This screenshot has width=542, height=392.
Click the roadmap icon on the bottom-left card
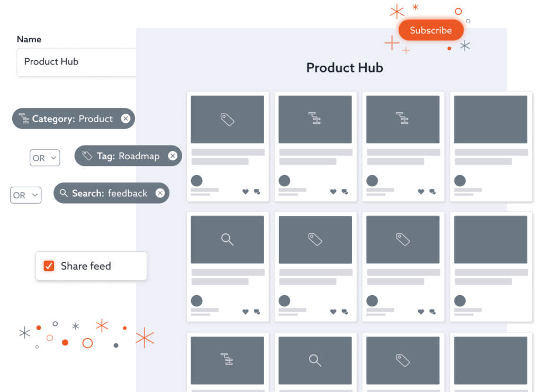(x=227, y=360)
